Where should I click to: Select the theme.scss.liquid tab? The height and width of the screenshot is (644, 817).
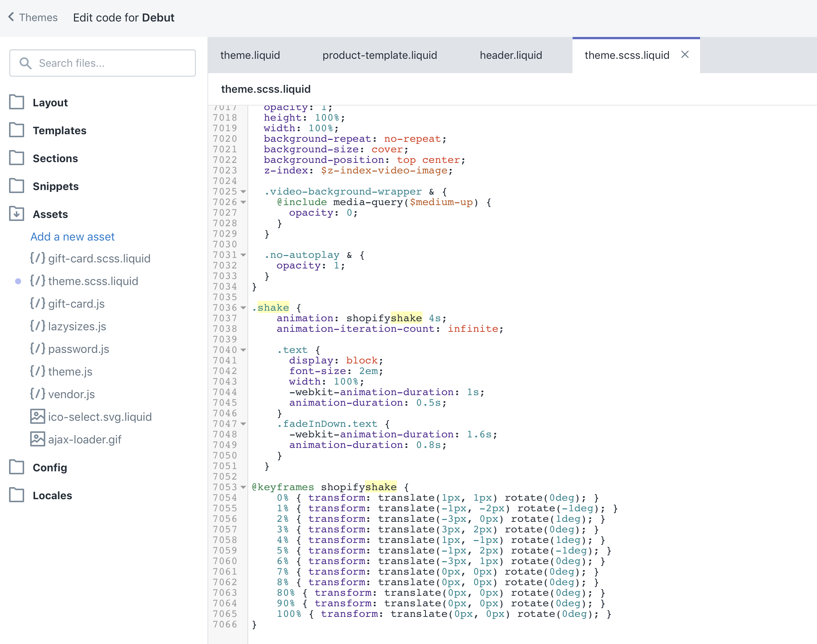[x=627, y=55]
